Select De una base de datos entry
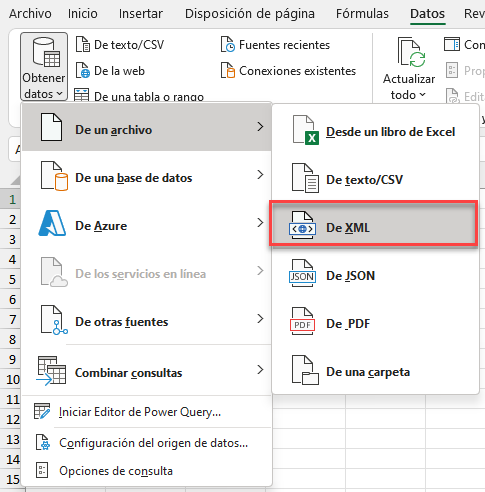485x492 pixels. [x=146, y=175]
